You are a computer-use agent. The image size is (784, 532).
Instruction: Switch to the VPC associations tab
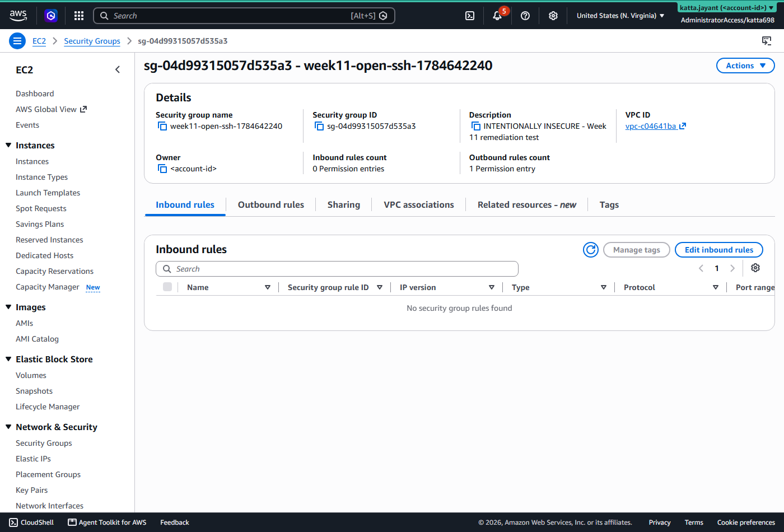click(x=419, y=205)
